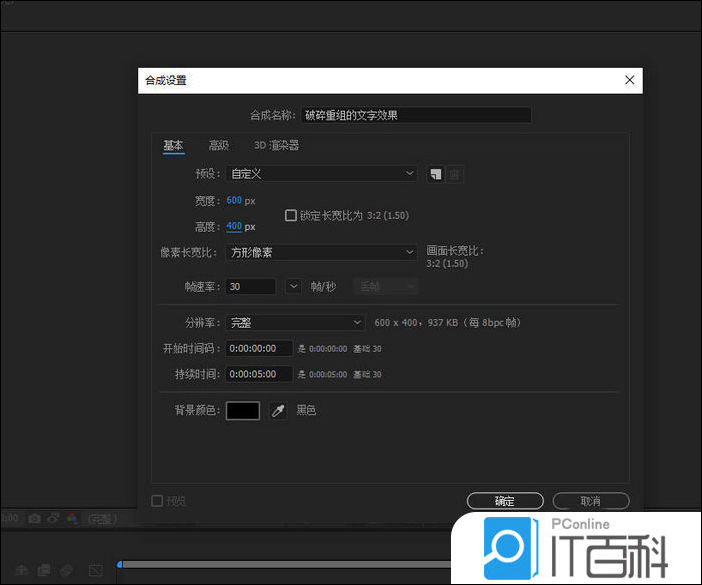Viewport: 702px width, 585px height.
Task: Click the 取消 cancel button
Action: [x=590, y=501]
